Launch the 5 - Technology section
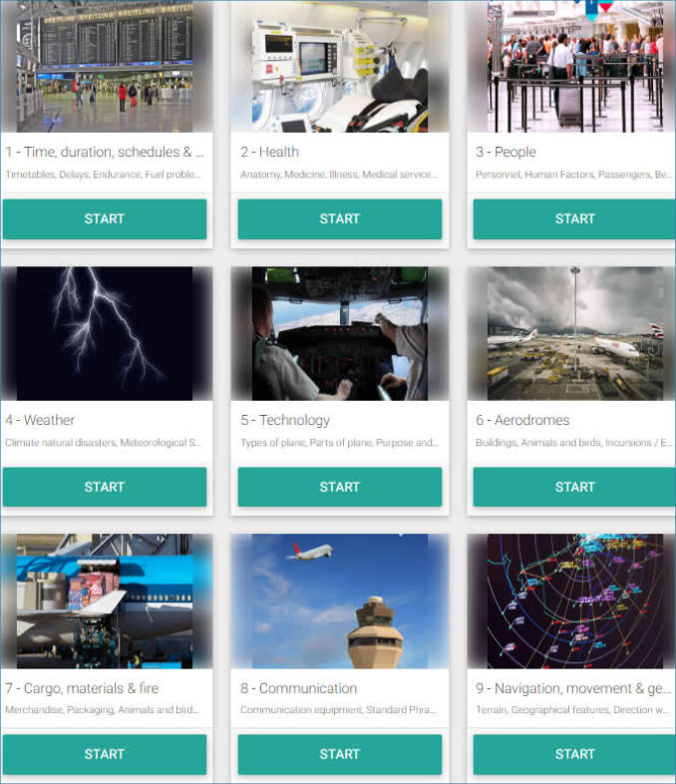The height and width of the screenshot is (784, 676). click(x=340, y=487)
